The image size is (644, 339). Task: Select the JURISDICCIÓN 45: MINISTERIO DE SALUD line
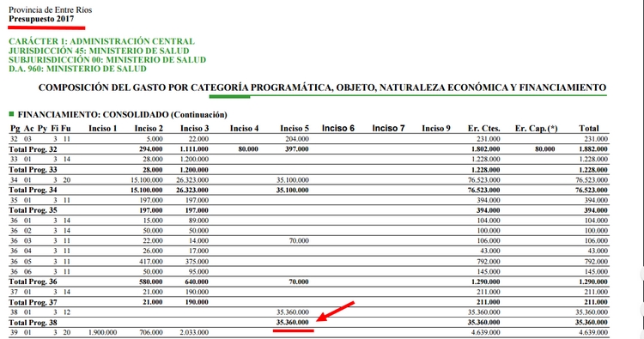(x=99, y=51)
